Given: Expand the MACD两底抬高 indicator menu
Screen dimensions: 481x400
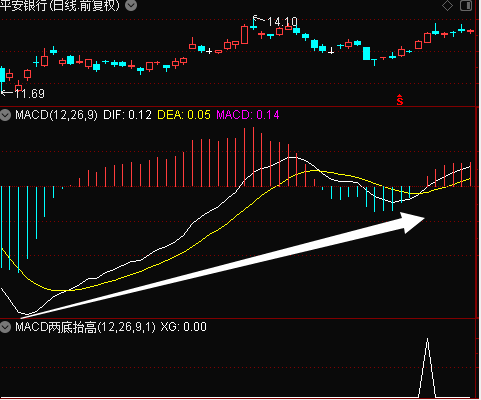Looking at the screenshot, I should tap(5, 327).
